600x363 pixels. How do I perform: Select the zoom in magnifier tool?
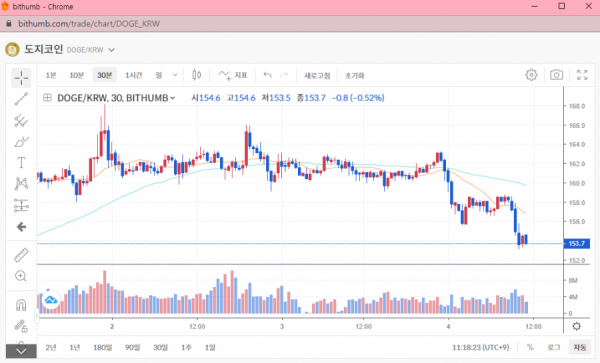point(21,276)
